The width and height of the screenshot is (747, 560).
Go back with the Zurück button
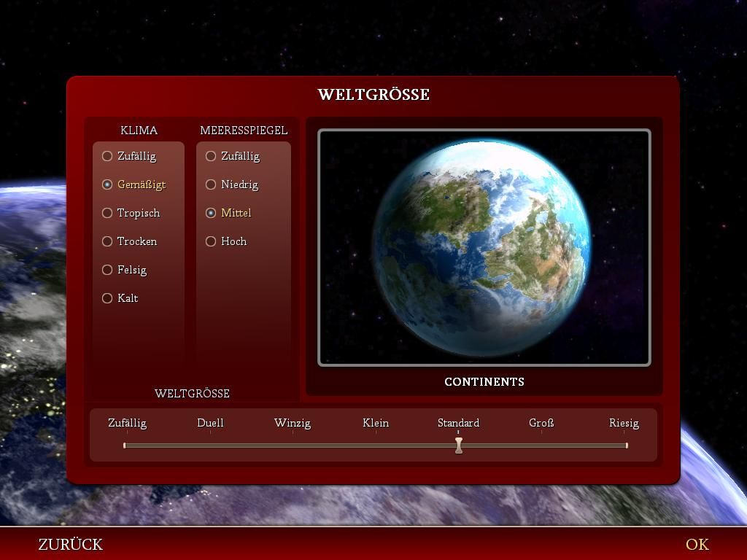point(70,544)
